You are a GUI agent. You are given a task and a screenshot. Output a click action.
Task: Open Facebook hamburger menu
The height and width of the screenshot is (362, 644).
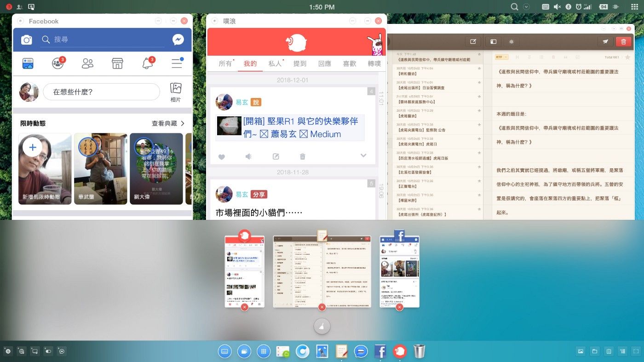177,63
